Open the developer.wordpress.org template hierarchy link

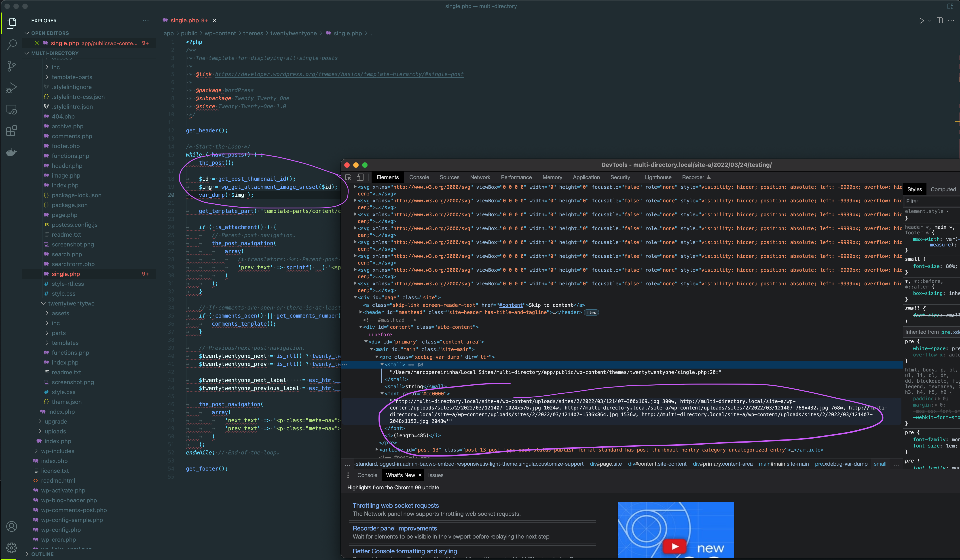[x=339, y=74]
